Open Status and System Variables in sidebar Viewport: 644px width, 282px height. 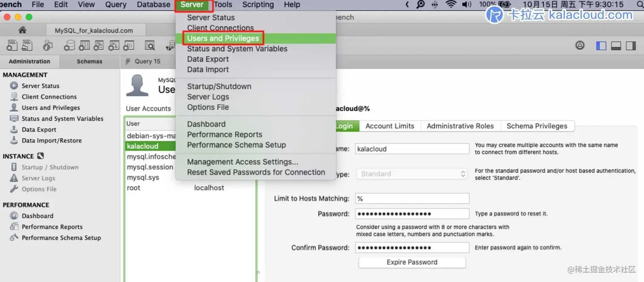coord(63,119)
